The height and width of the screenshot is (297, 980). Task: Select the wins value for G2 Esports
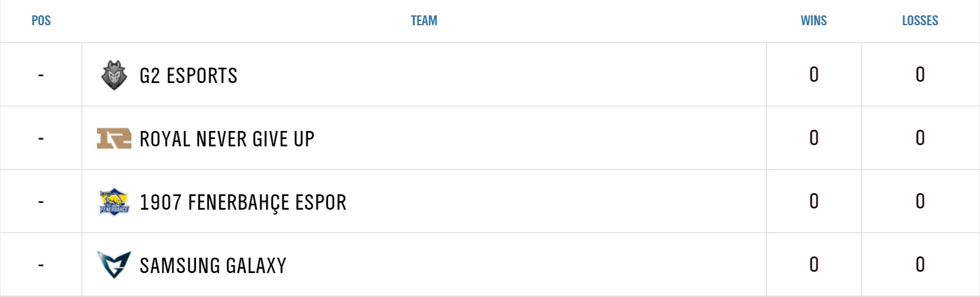pos(814,74)
